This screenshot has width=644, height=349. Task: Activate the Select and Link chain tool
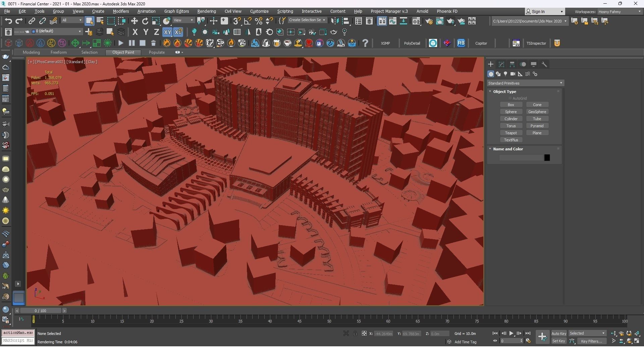(32, 21)
